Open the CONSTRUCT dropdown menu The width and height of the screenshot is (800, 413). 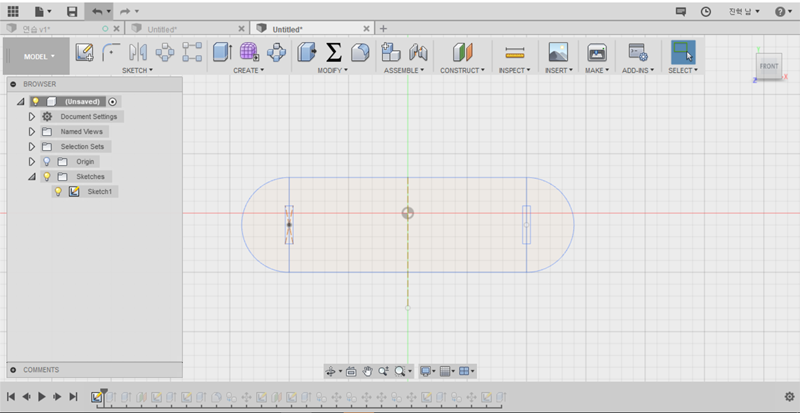pyautogui.click(x=461, y=71)
